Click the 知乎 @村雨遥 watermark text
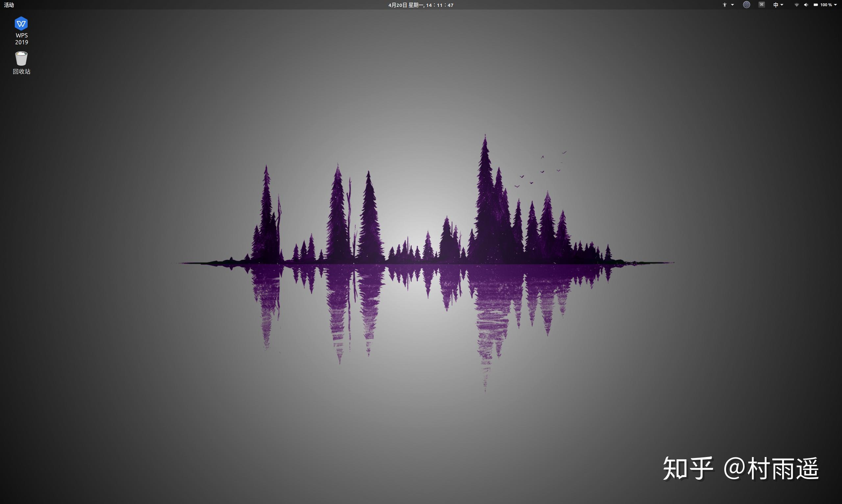The height and width of the screenshot is (504, 842). pyautogui.click(x=741, y=469)
